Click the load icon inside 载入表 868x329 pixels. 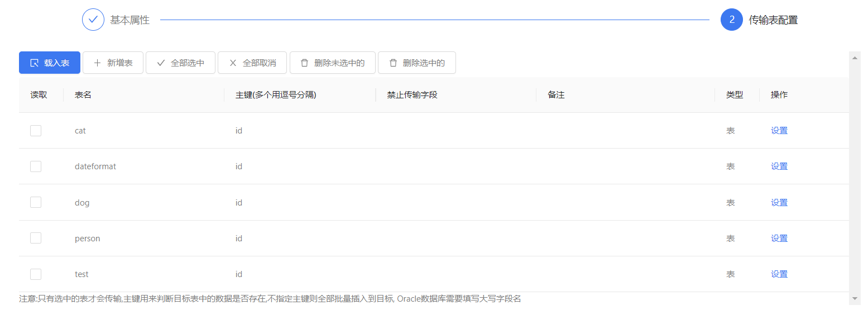click(x=34, y=63)
